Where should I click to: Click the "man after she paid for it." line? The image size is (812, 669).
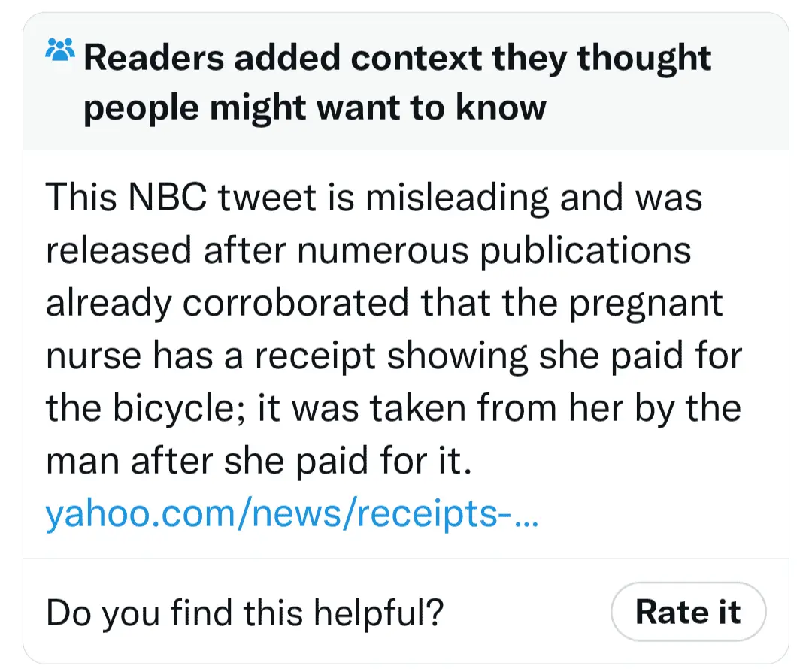(x=259, y=462)
